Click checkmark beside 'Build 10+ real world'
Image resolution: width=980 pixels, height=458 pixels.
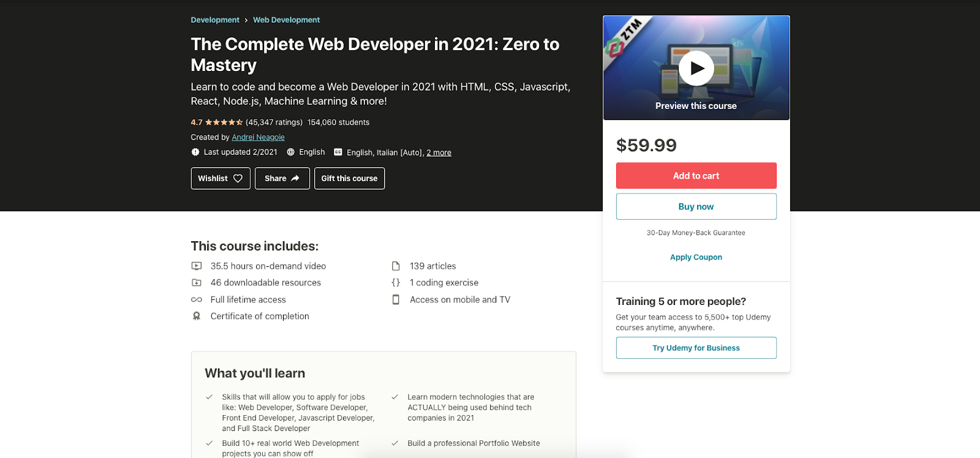(x=209, y=443)
